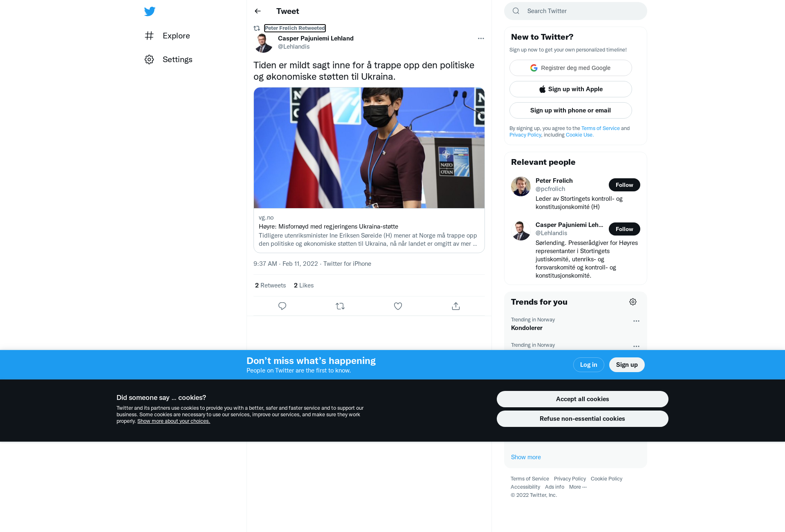Click Show more under trends
Image resolution: width=785 pixels, height=532 pixels.
click(x=526, y=457)
